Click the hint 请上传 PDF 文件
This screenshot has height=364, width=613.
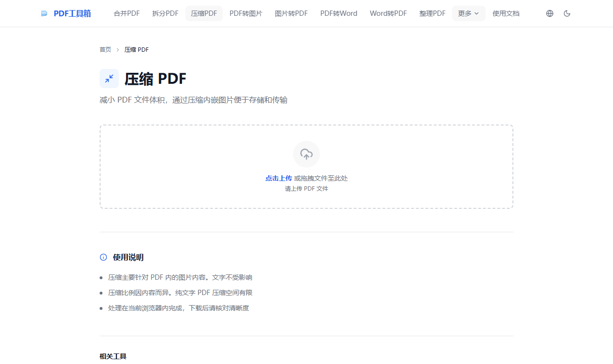[306, 189]
